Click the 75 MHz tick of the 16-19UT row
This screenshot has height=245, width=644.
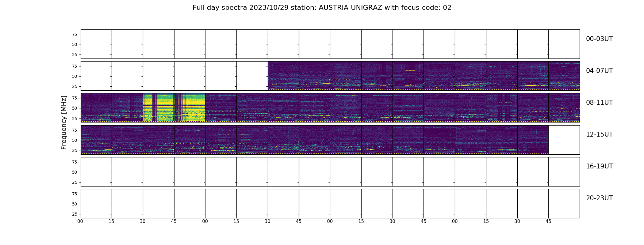[75, 162]
